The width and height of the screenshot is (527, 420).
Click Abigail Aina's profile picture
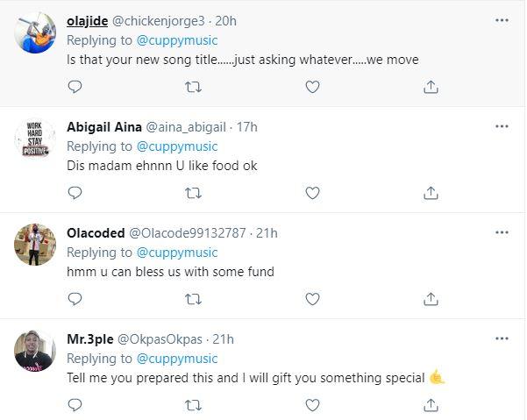(35, 139)
